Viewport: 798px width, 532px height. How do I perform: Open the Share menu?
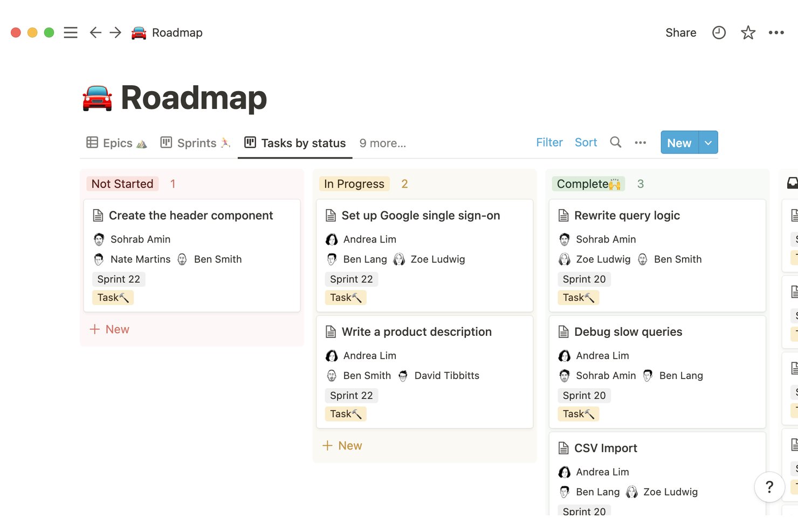point(680,33)
